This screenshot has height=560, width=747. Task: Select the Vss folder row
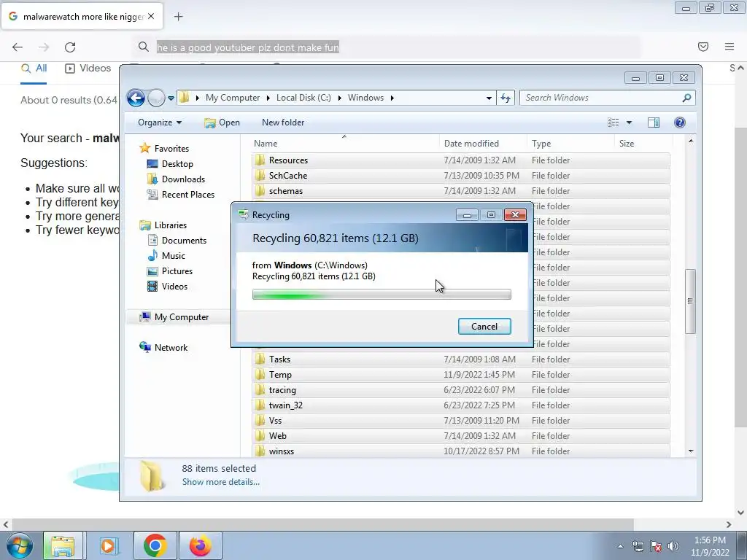(x=461, y=421)
